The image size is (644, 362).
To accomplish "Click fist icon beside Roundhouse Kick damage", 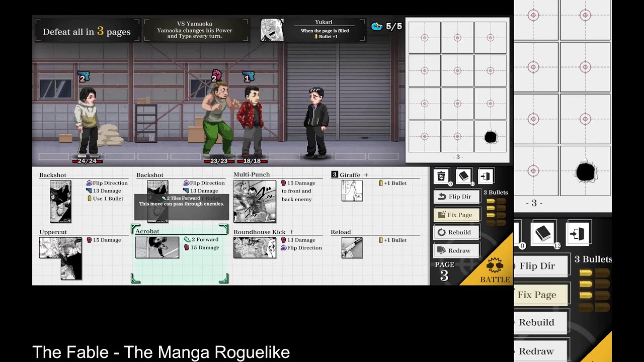I will pos(284,240).
